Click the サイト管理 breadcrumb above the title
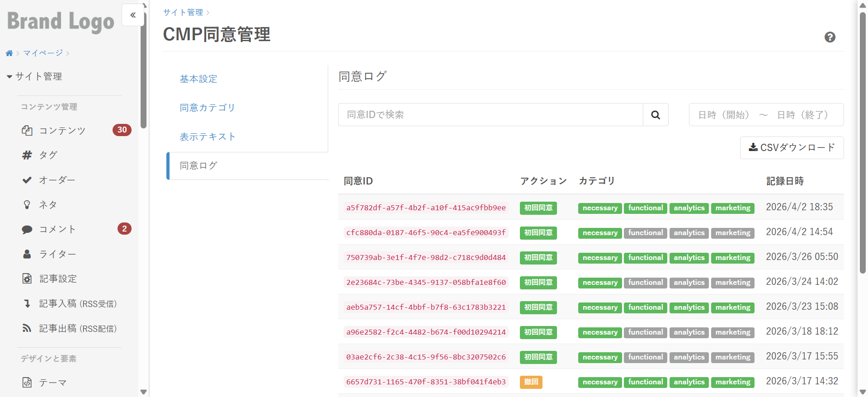 click(183, 12)
